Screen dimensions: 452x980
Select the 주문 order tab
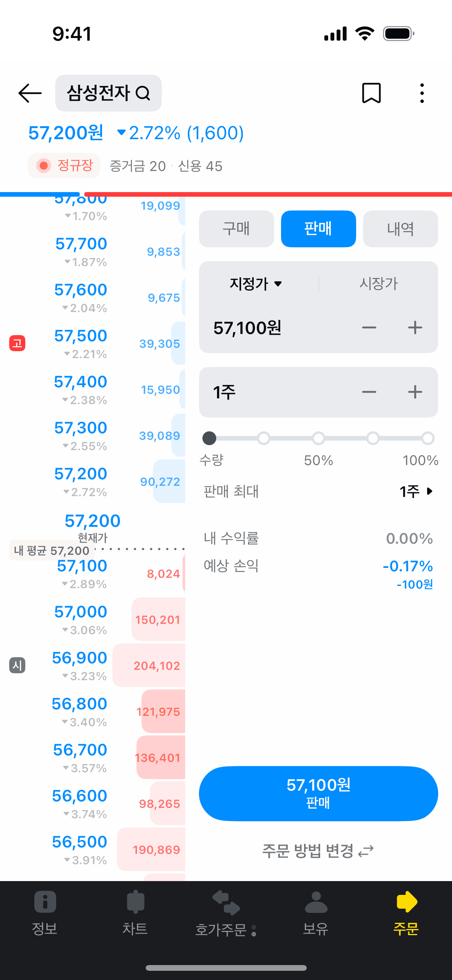pos(406,912)
